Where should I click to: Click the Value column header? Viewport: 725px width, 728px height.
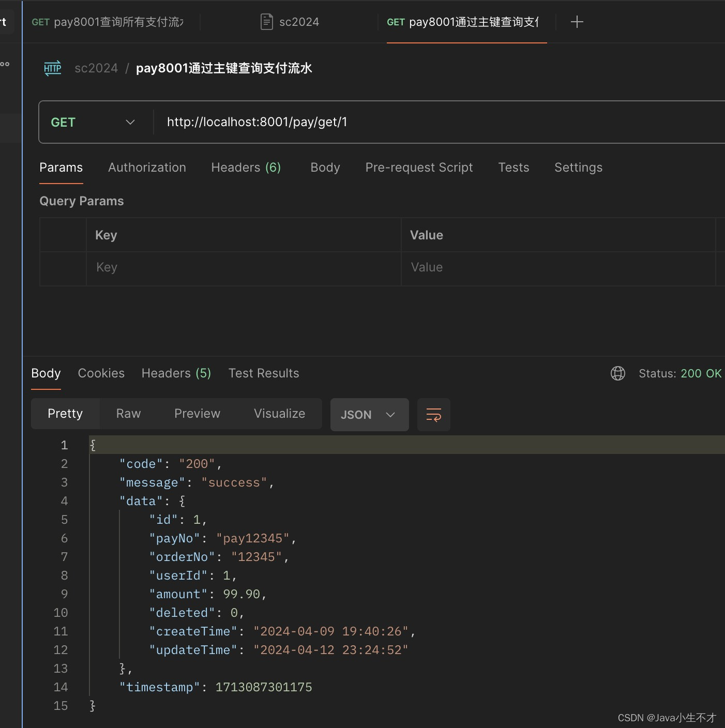click(x=427, y=235)
